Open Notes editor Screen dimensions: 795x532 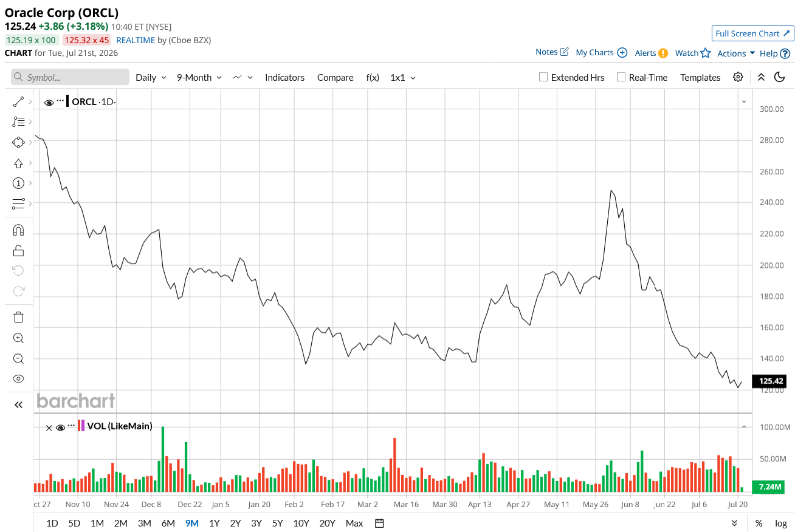pos(552,52)
